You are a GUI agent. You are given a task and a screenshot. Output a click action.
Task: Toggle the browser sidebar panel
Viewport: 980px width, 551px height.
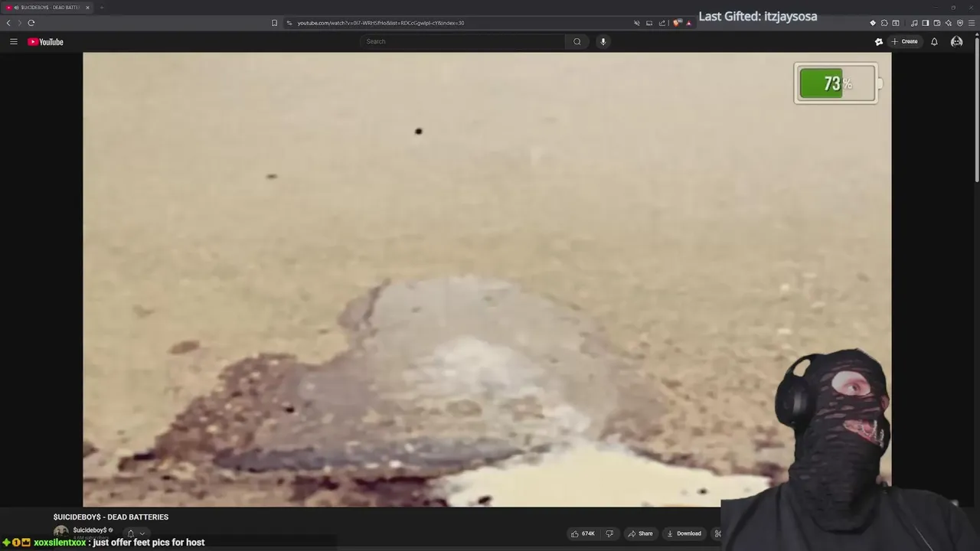pos(926,23)
